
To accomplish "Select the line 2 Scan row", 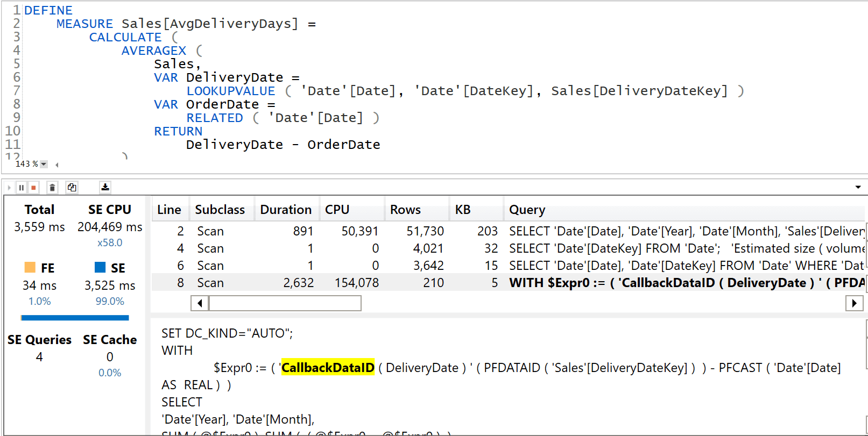I will (x=508, y=231).
